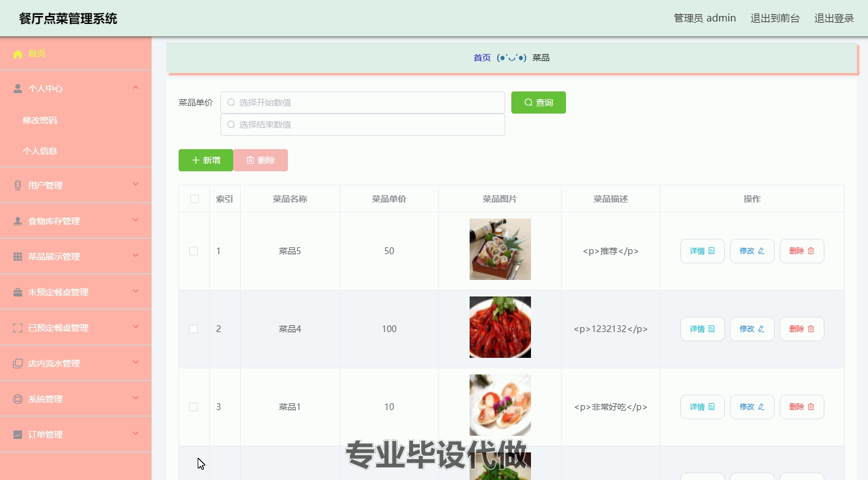Check the box for row 菜品5
This screenshot has height=480, width=868.
(x=193, y=251)
